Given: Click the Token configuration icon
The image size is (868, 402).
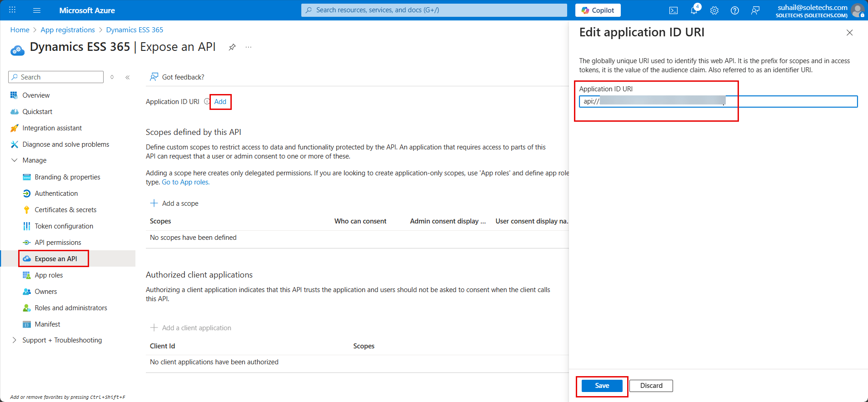Looking at the screenshot, I should (x=27, y=226).
